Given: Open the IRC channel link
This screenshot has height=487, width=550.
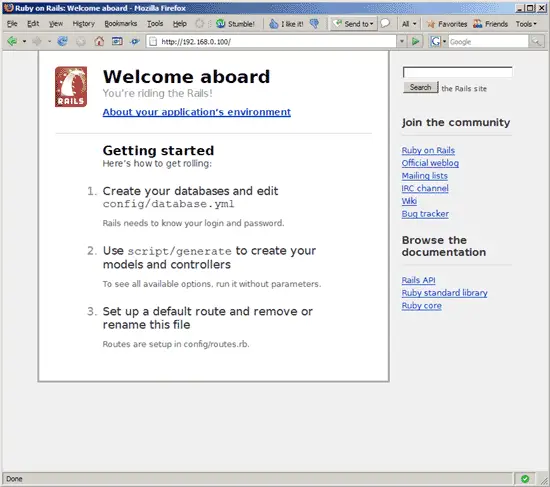Looking at the screenshot, I should click(425, 188).
